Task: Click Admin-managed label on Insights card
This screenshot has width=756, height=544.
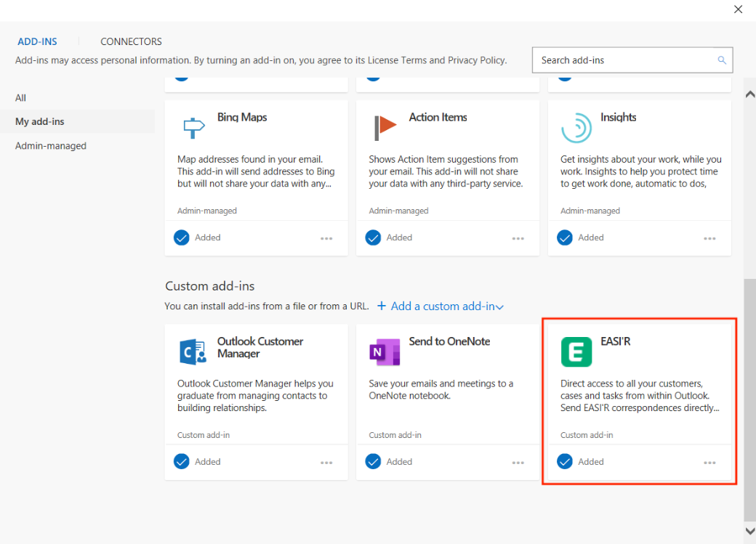Action: pyautogui.click(x=590, y=211)
